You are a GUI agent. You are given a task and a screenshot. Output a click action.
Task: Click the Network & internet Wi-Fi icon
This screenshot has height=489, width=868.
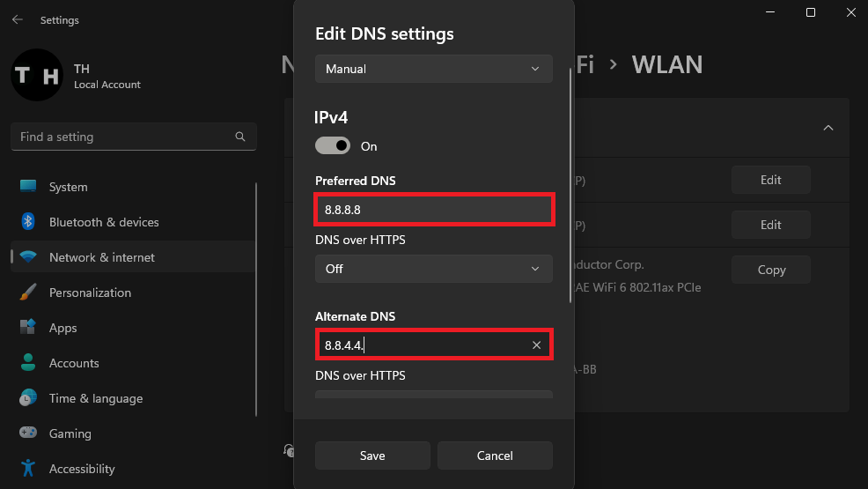pos(28,257)
